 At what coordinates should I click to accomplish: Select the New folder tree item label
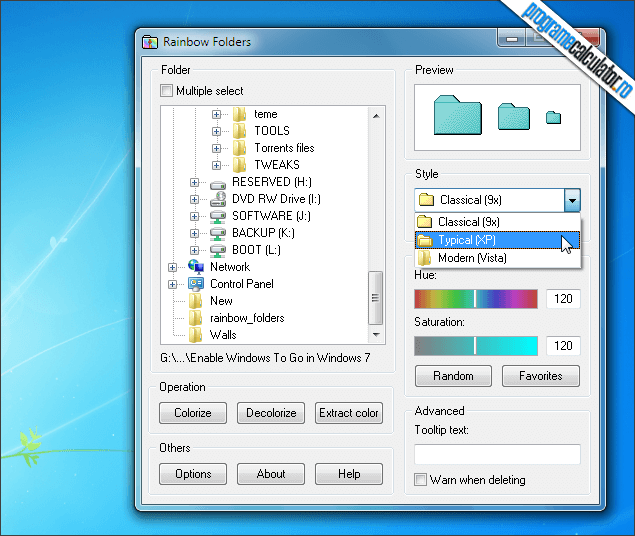(x=221, y=301)
